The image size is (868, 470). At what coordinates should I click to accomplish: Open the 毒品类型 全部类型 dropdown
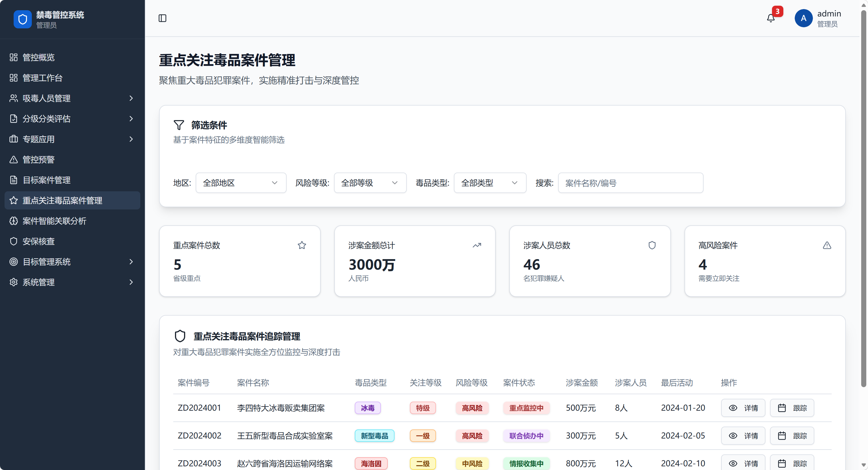click(490, 183)
